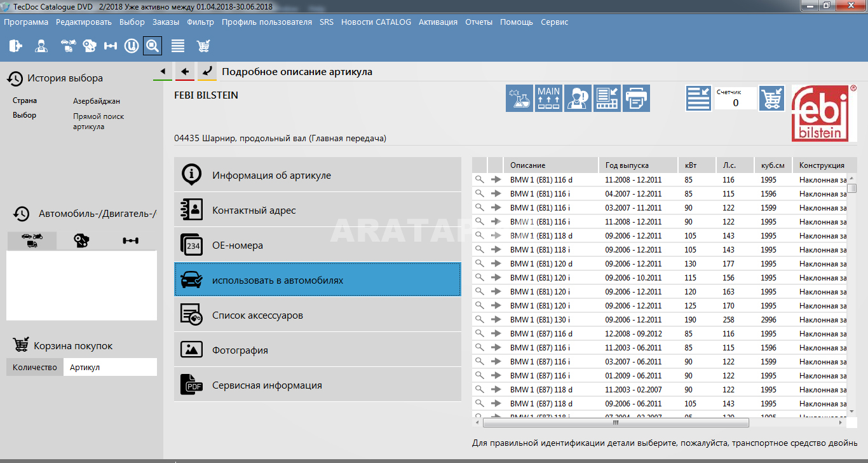
Task: Open the Новости CATALOG menu
Action: (376, 22)
